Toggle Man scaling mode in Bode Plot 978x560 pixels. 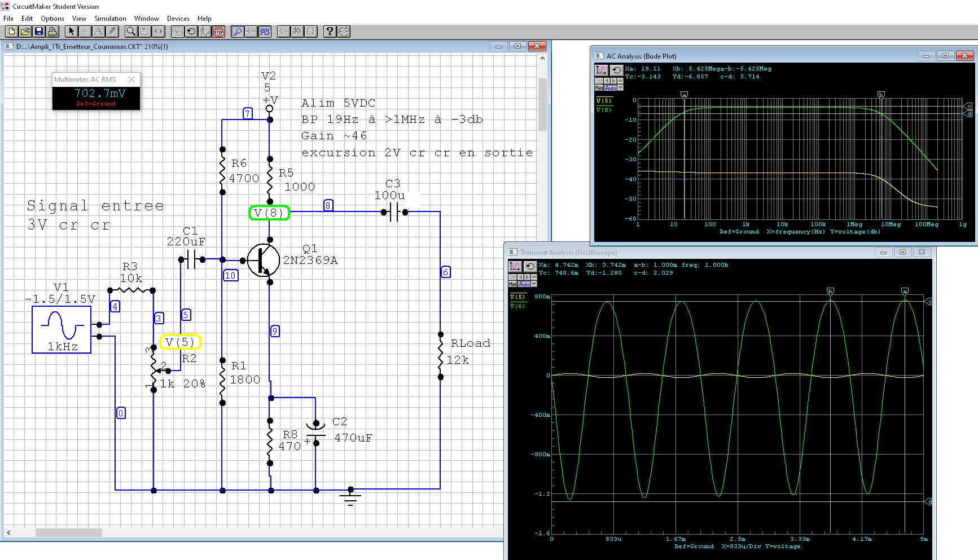click(x=599, y=88)
